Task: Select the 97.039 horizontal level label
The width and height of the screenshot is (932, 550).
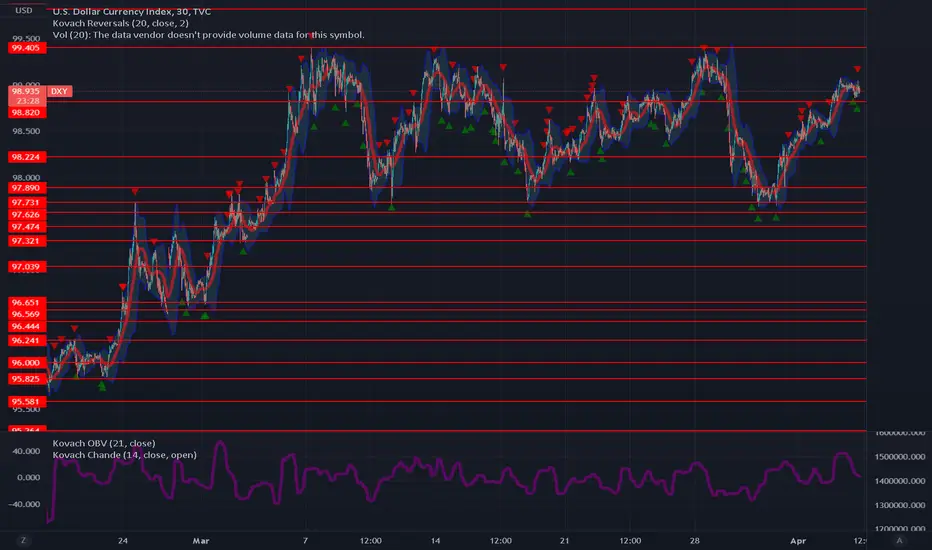Action: coord(27,267)
